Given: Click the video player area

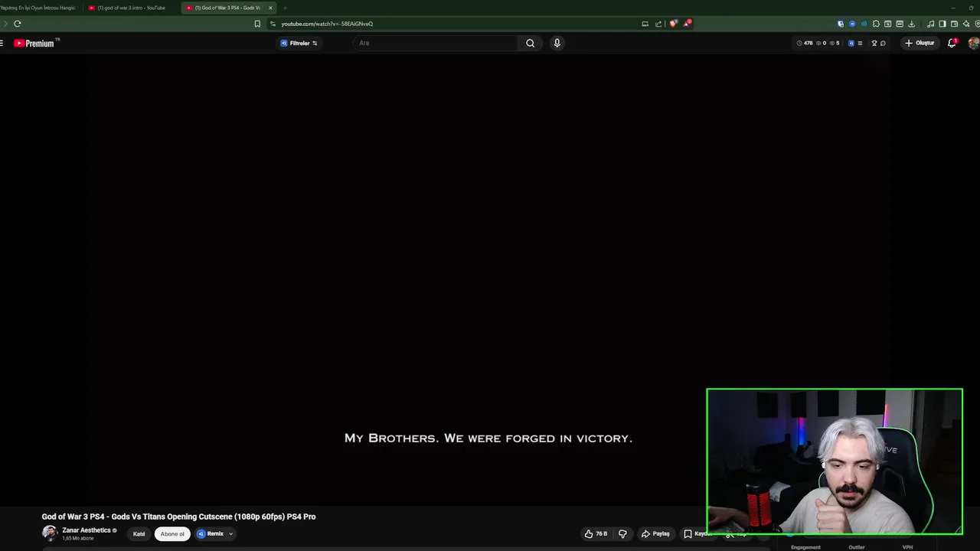Looking at the screenshot, I should coord(490,279).
